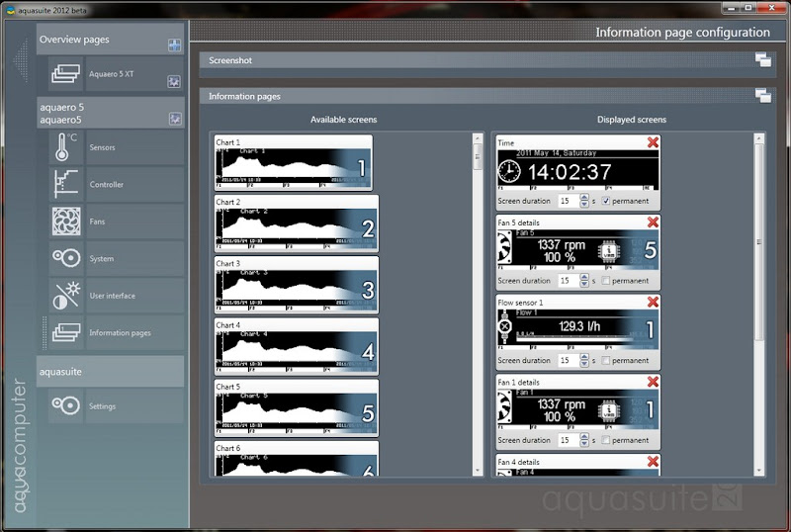Remove the Flow sensor 1 screen
Image resolution: width=791 pixels, height=532 pixels.
(653, 302)
